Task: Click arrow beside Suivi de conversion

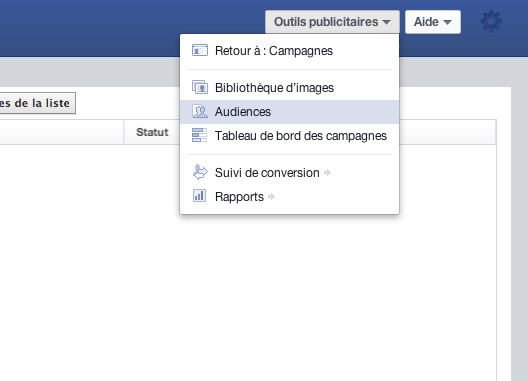Action: pos(327,173)
